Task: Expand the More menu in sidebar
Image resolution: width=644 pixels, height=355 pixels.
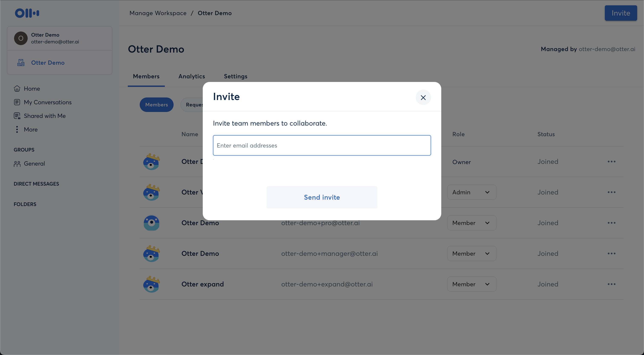Action: pyautogui.click(x=26, y=129)
